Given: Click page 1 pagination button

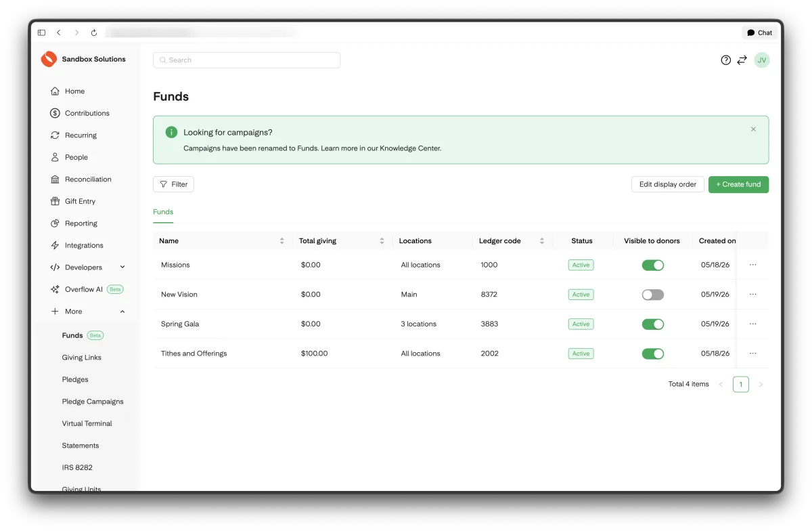Looking at the screenshot, I should tap(741, 384).
